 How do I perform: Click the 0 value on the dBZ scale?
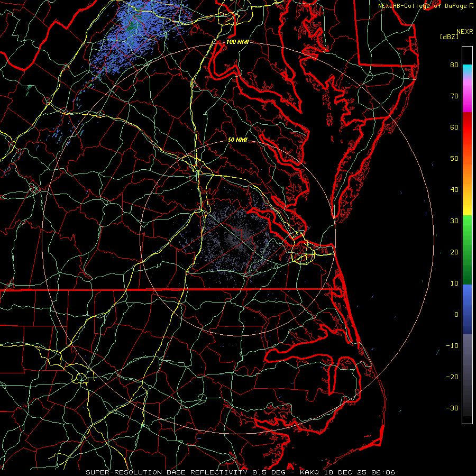pos(456,315)
